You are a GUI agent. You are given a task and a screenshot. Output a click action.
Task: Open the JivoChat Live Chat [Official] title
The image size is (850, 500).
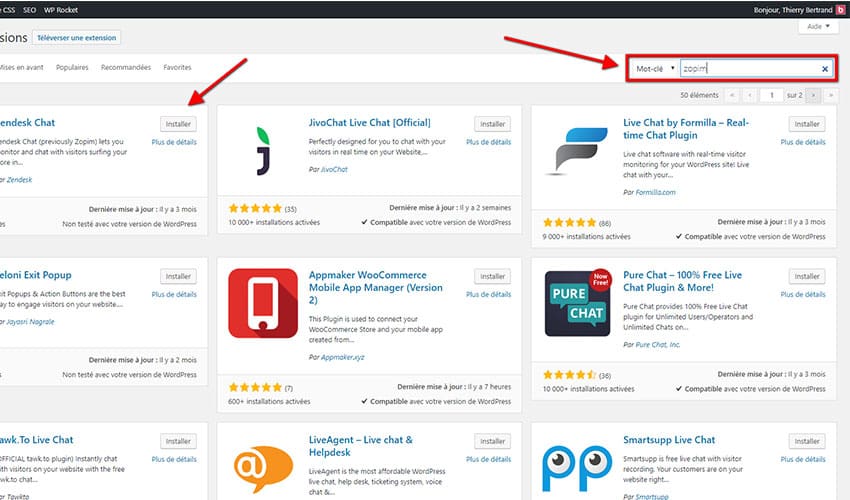pos(370,123)
